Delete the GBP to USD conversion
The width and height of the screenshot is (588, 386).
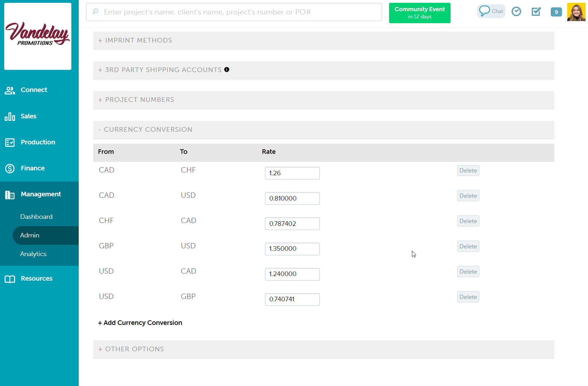[x=468, y=246]
